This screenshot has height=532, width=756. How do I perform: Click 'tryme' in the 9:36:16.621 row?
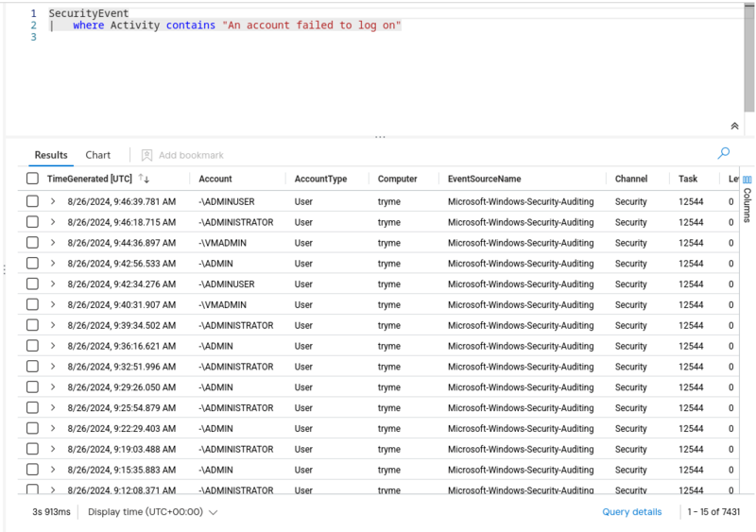coord(388,346)
